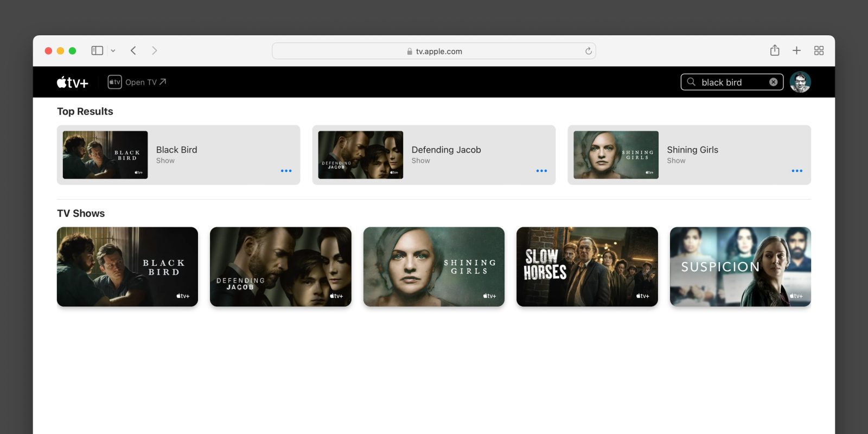Click the tv.apple.com address bar
This screenshot has width=868, height=434.
pos(434,51)
